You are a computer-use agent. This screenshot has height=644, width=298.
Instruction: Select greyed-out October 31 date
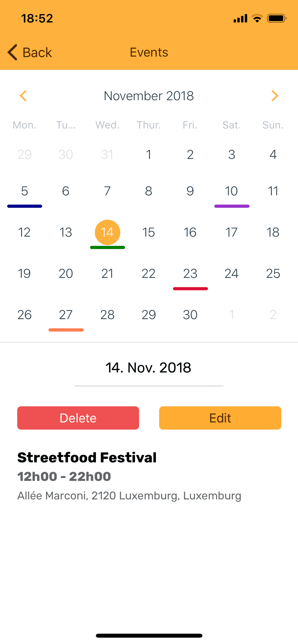click(107, 155)
